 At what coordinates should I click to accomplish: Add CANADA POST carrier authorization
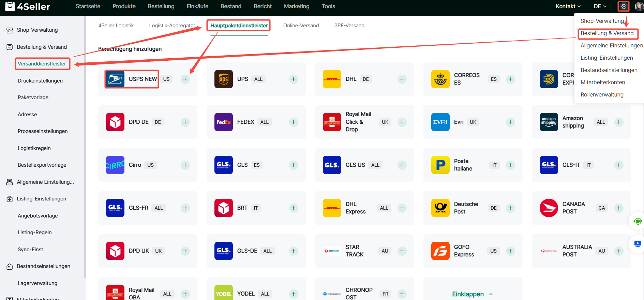click(x=619, y=208)
